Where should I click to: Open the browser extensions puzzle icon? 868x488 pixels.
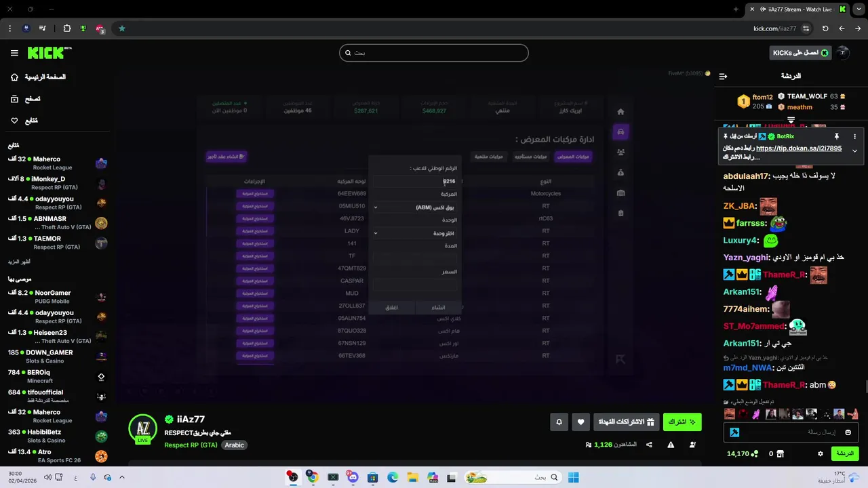[66, 28]
